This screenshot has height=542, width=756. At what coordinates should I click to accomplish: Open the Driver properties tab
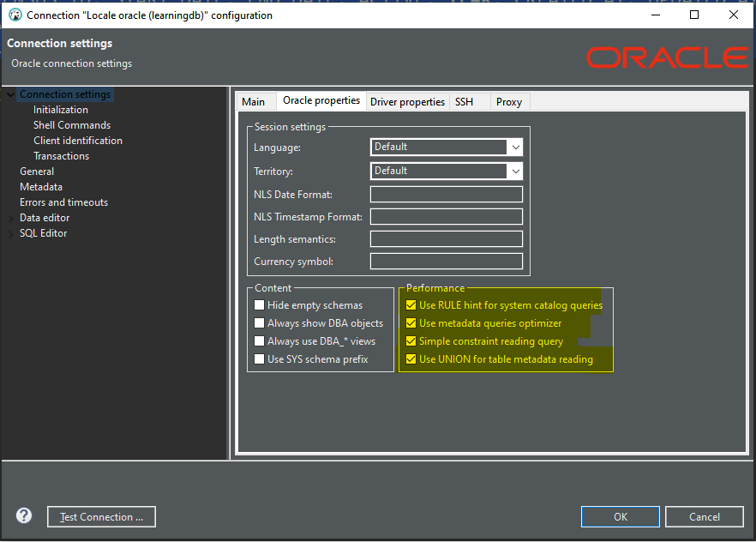tap(407, 102)
